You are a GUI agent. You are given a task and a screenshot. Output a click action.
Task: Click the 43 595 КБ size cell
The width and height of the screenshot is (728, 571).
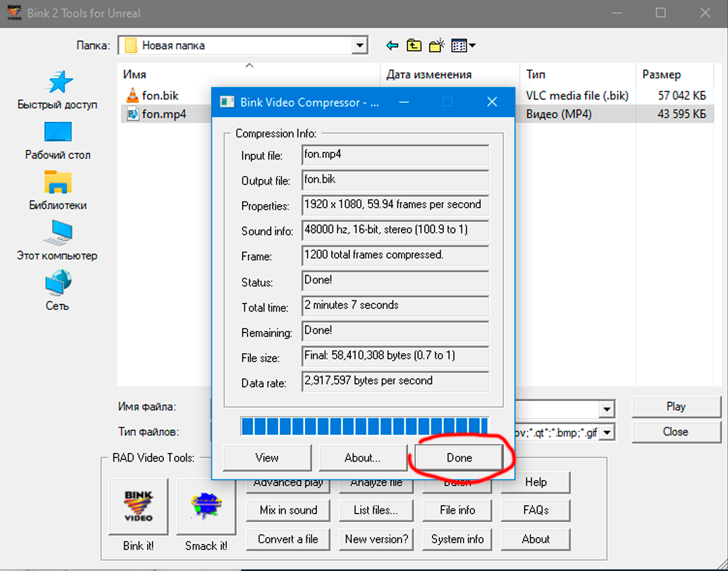point(681,114)
